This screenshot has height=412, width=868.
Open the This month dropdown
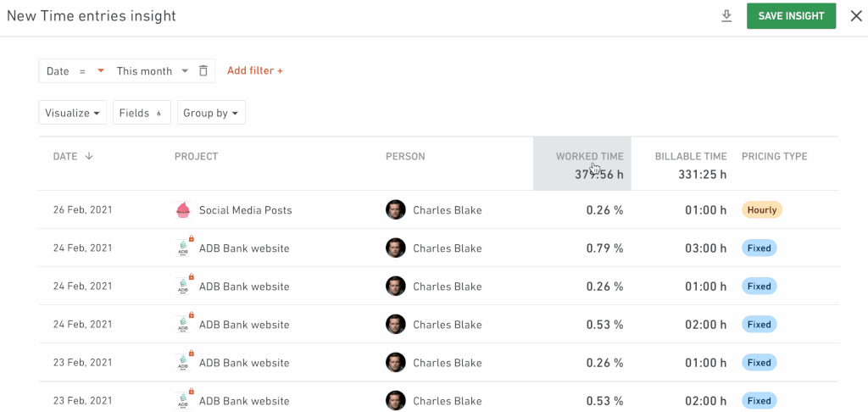click(x=153, y=71)
